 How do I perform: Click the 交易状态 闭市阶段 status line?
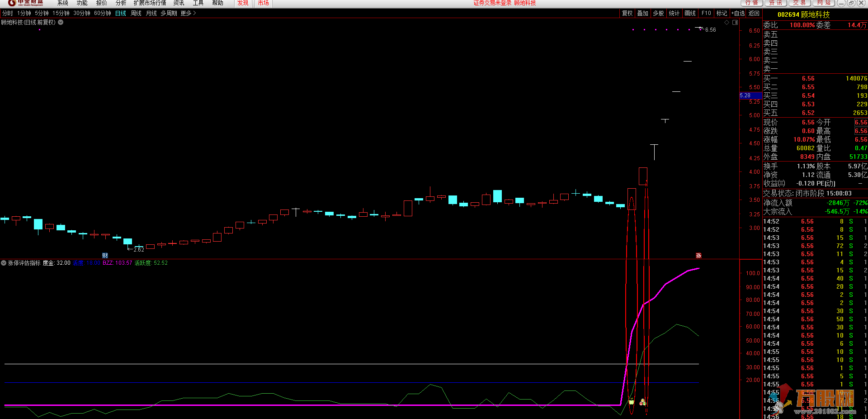[807, 194]
